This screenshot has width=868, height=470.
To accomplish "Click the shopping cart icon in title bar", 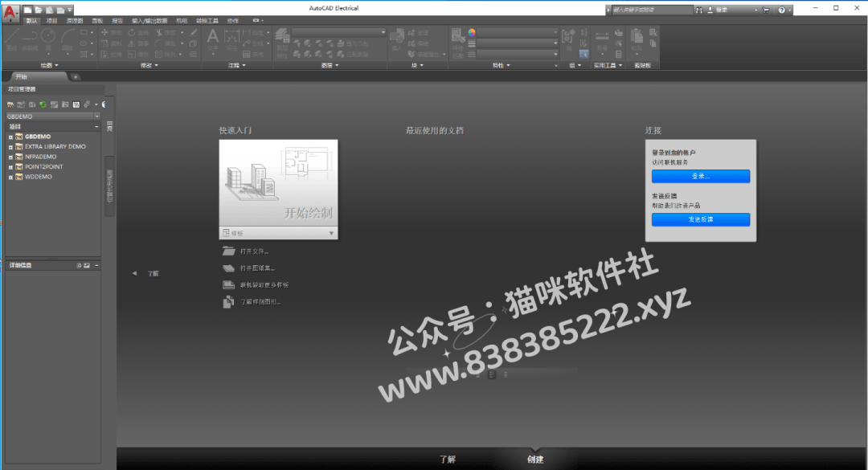I will pyautogui.click(x=766, y=10).
